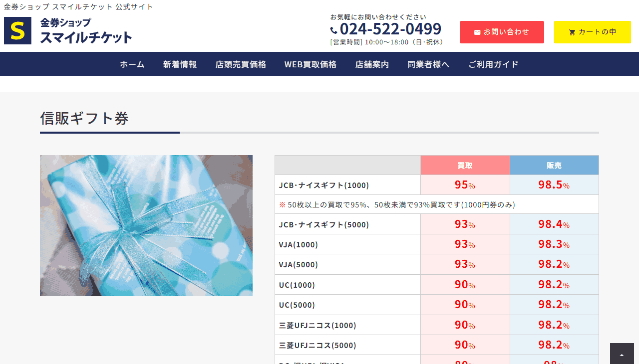Open the カートの中 cart button
The width and height of the screenshot is (639, 364).
click(593, 32)
